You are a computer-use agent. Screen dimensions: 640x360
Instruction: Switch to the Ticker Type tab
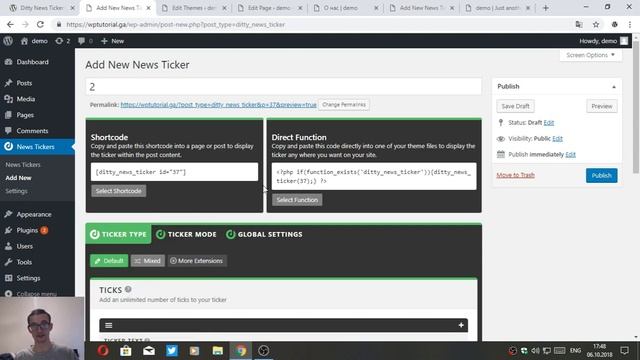(x=118, y=234)
